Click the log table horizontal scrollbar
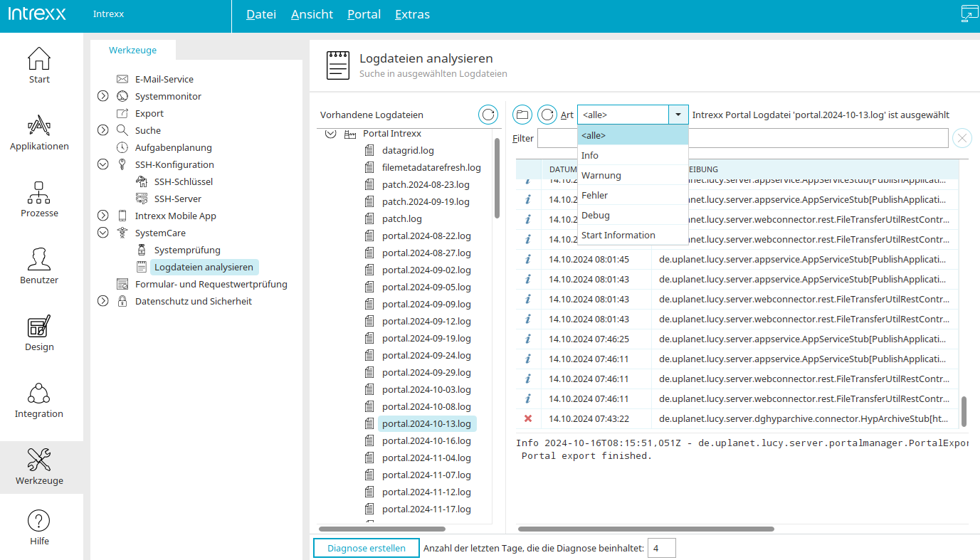The width and height of the screenshot is (980, 560). click(645, 529)
